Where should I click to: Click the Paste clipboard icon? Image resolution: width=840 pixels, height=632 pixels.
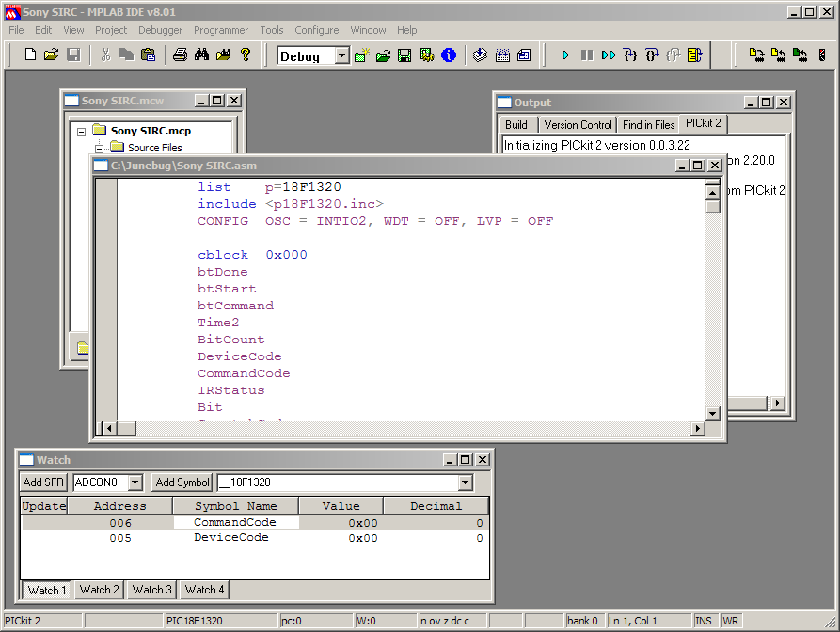pyautogui.click(x=148, y=55)
